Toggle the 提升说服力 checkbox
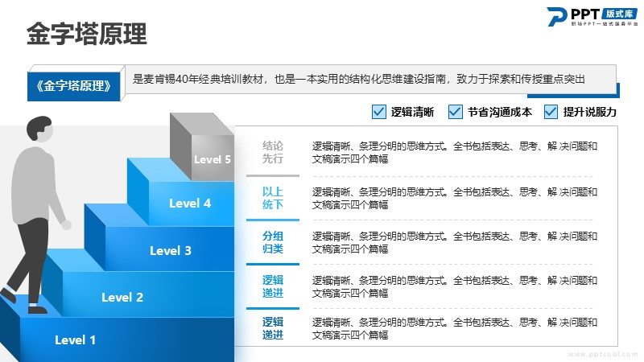Screen dimensions: 644x362 [551, 112]
